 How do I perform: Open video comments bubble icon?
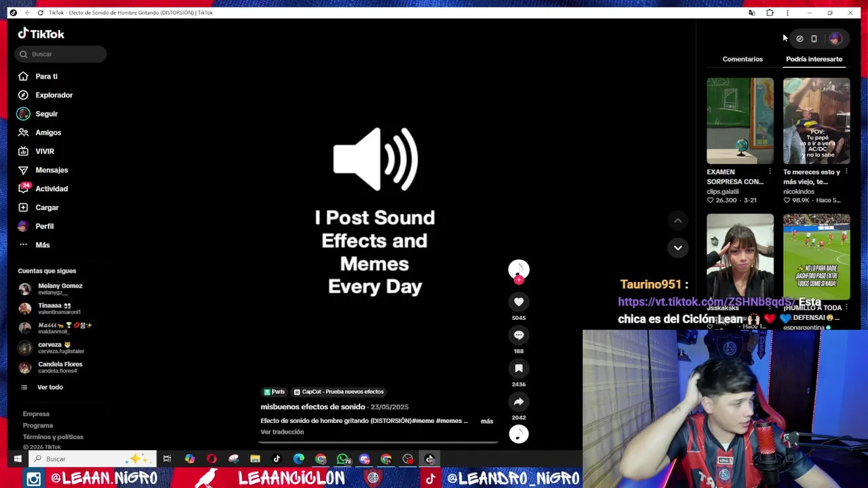pyautogui.click(x=519, y=335)
